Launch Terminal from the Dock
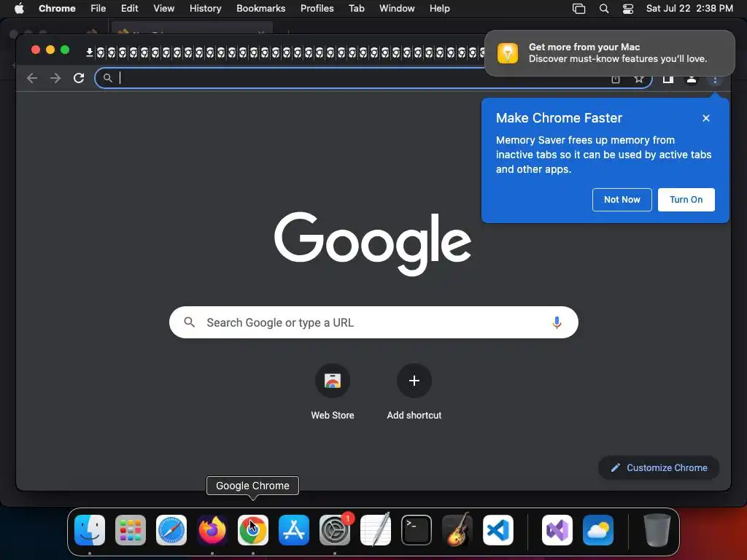This screenshot has width=747, height=560. click(417, 530)
